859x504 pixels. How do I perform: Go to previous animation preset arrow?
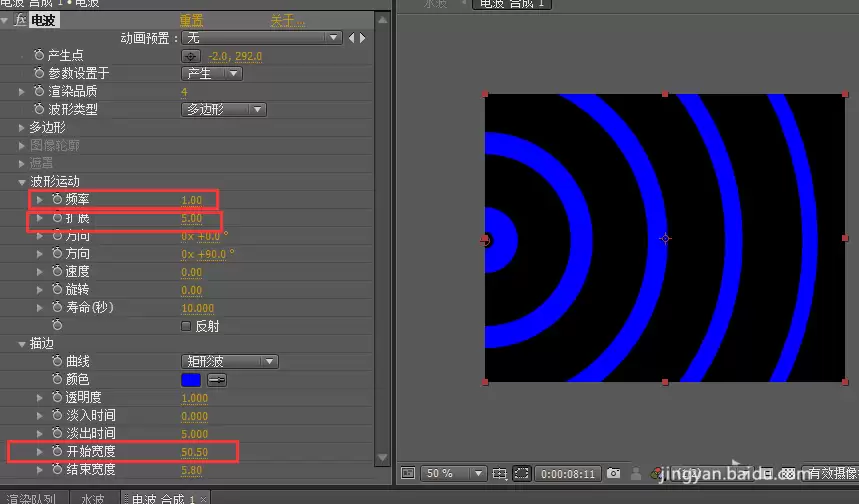[352, 38]
